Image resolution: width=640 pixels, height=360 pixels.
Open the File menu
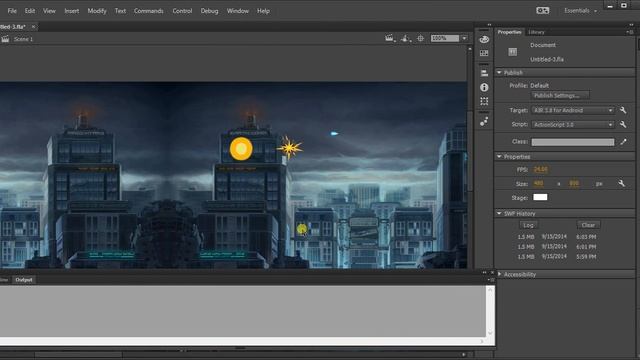[12, 11]
